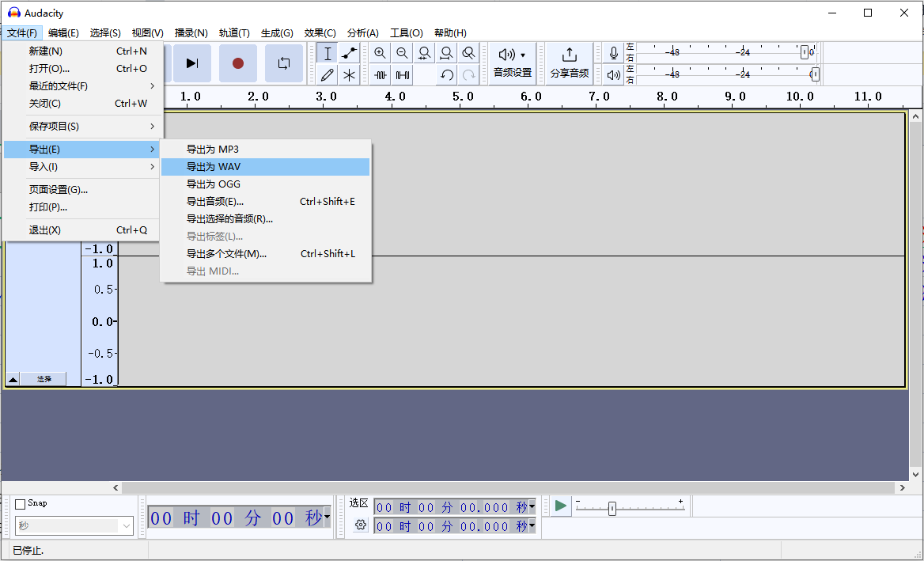
Task: Click the selection settings gear icon
Action: coord(361,525)
